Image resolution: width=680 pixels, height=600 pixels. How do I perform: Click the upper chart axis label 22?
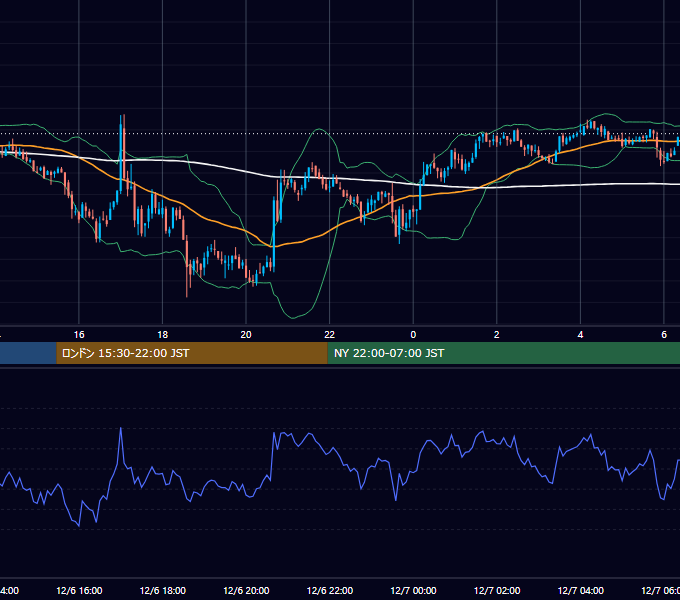(x=330, y=335)
